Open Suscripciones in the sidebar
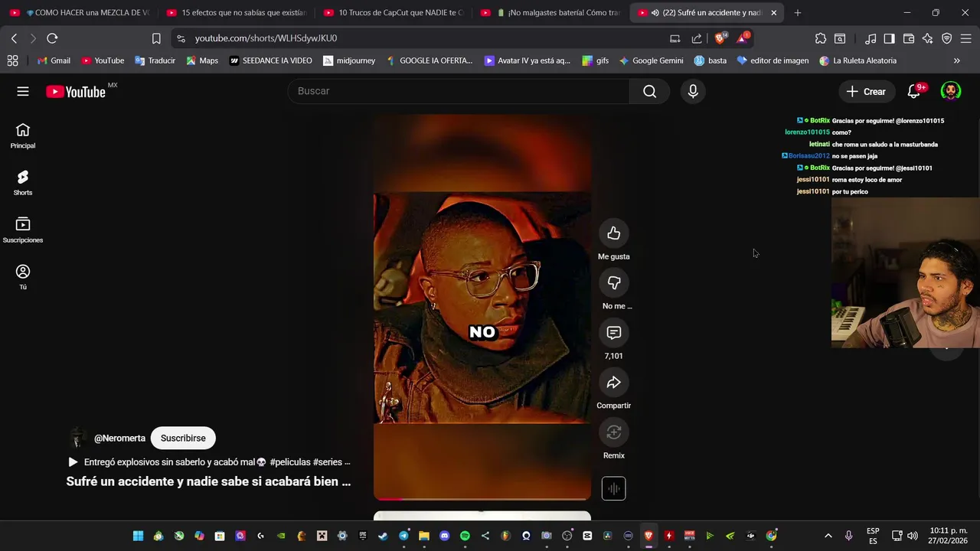Image resolution: width=980 pixels, height=551 pixels. click(23, 230)
